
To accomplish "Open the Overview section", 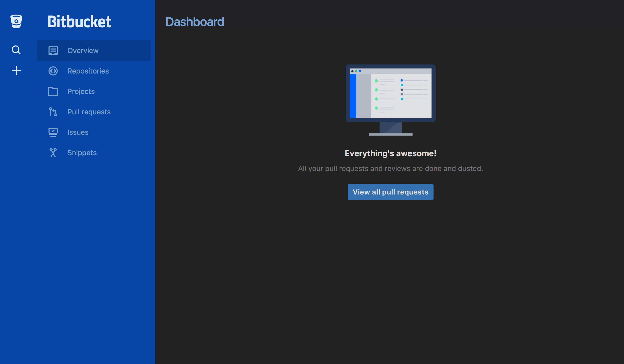I will pyautogui.click(x=83, y=50).
